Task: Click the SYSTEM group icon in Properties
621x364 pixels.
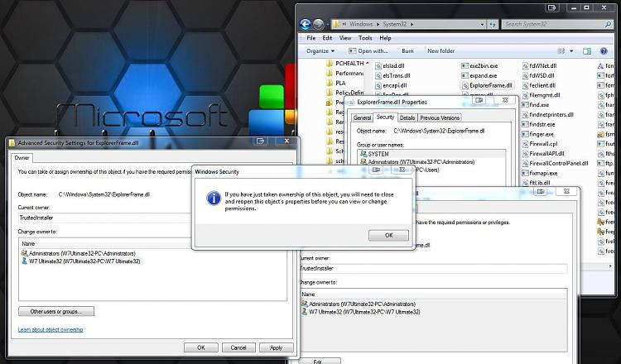Action: point(363,154)
